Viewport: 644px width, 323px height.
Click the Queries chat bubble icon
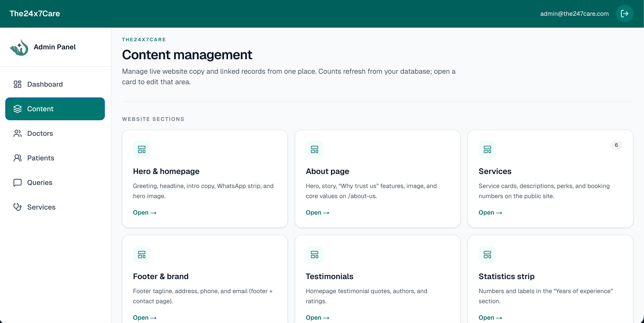tap(18, 183)
